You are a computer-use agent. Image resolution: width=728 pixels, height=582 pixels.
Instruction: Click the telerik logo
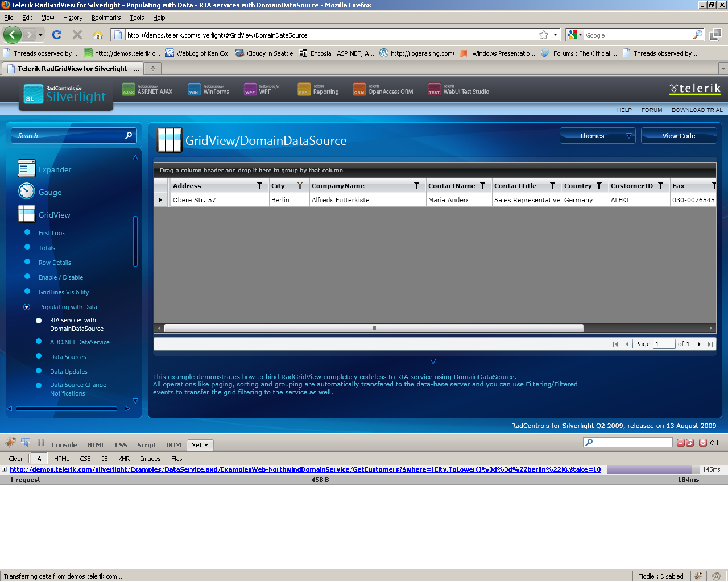(695, 89)
